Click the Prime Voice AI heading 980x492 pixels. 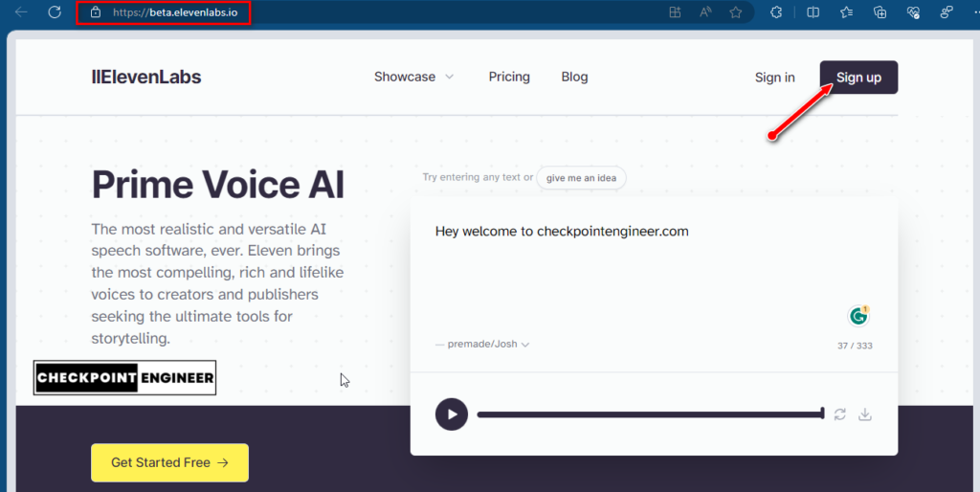point(218,185)
